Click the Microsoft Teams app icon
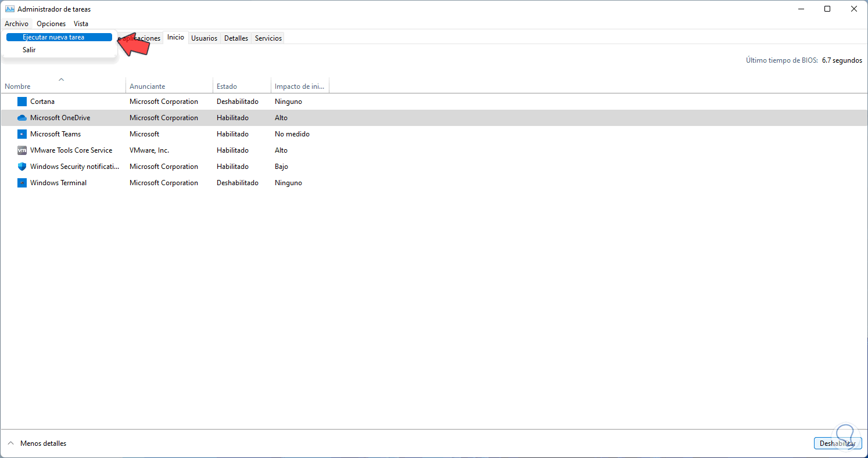868x458 pixels. tap(22, 134)
